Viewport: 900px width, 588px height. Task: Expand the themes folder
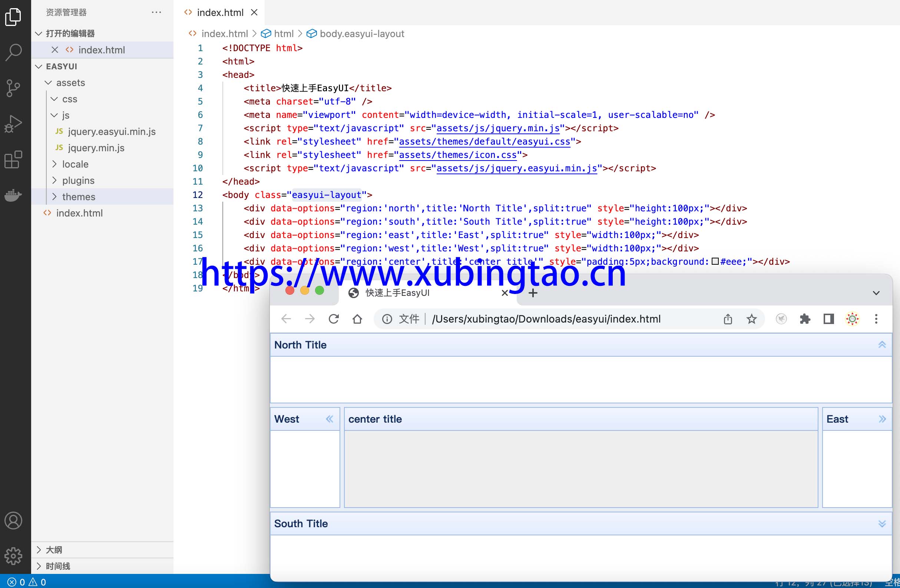[78, 196]
